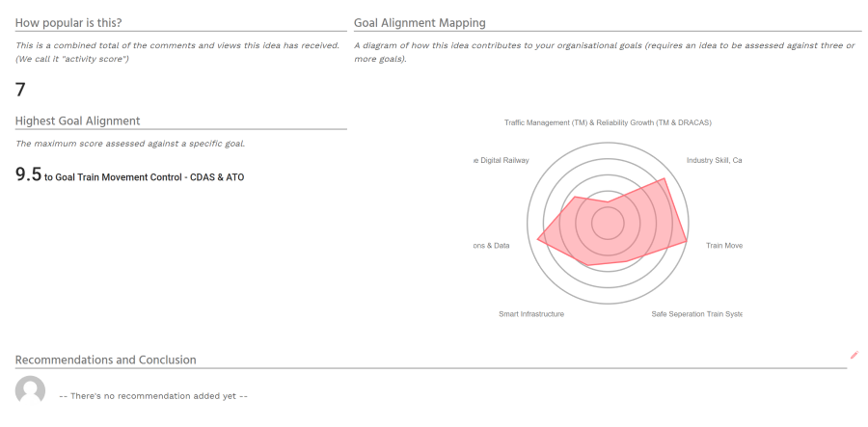Viewport: 868px width, 427px height.
Task: Click the pencil edit icon beside Recommendations
Action: point(854,355)
